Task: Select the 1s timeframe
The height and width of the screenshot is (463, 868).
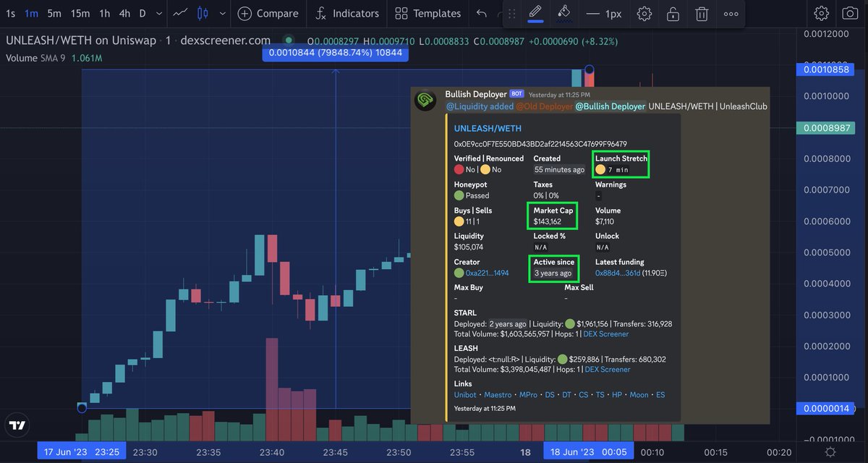Action: (10, 13)
